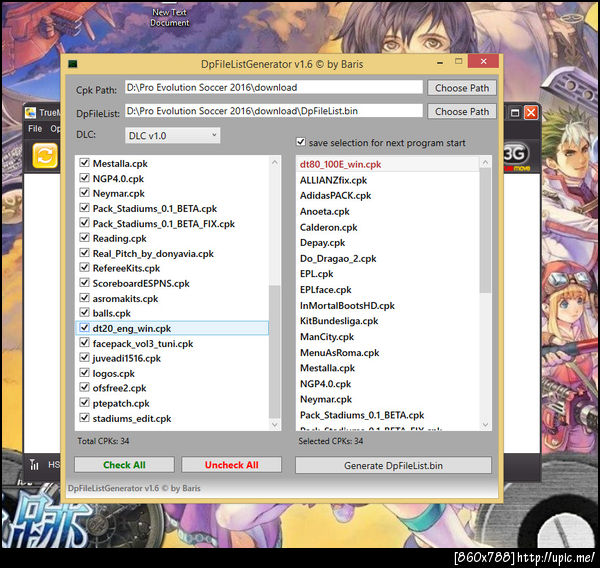Minimize the DpFileListGenerator window
This screenshot has width=600, height=568.
pos(440,62)
